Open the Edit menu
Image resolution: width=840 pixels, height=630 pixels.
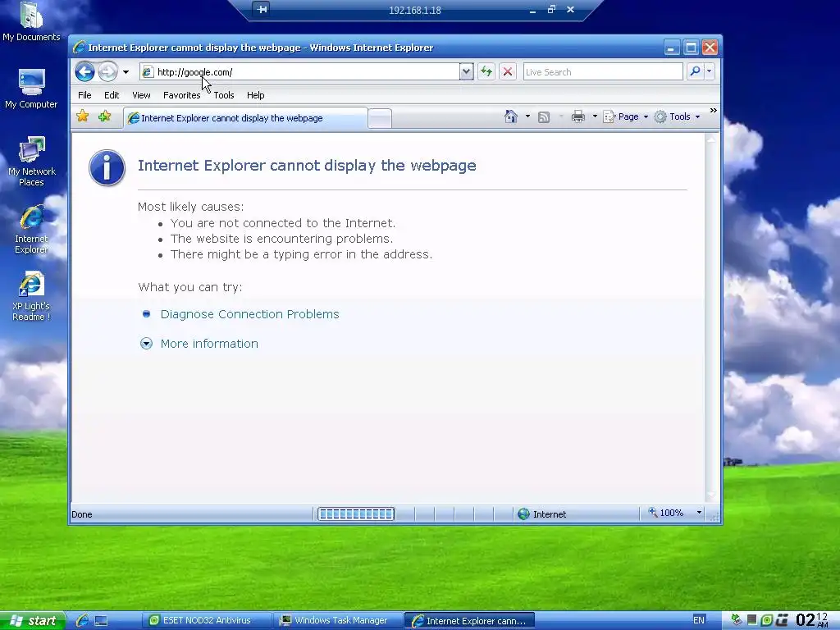[112, 95]
